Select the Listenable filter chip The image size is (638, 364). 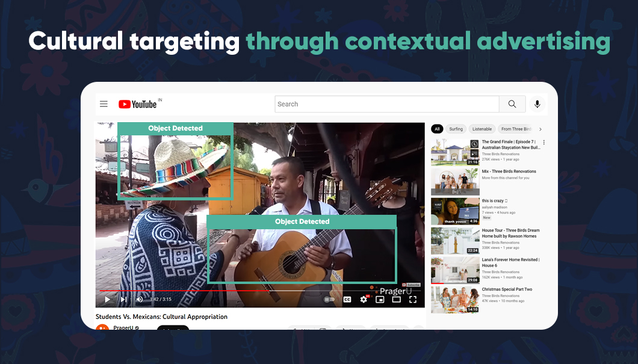482,129
